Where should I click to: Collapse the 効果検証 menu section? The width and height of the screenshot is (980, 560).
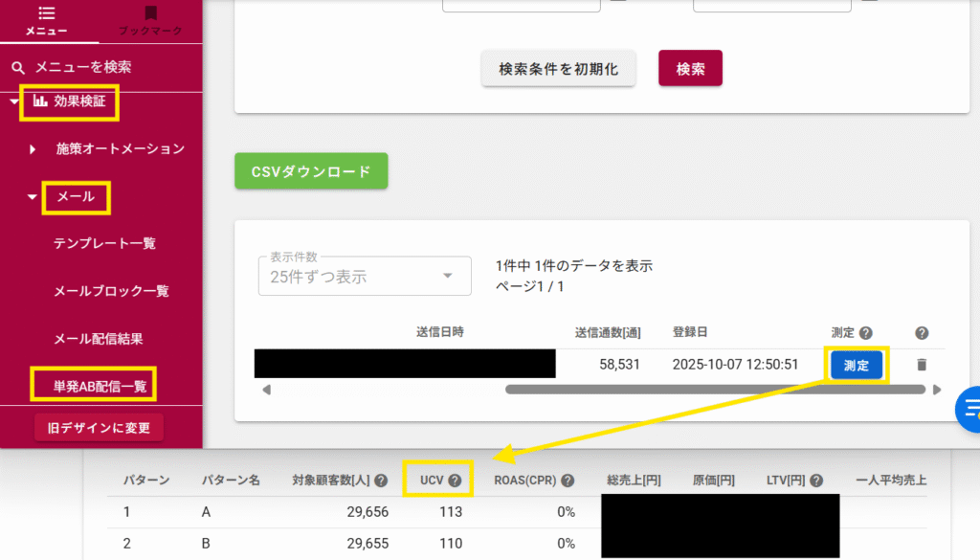[13, 101]
